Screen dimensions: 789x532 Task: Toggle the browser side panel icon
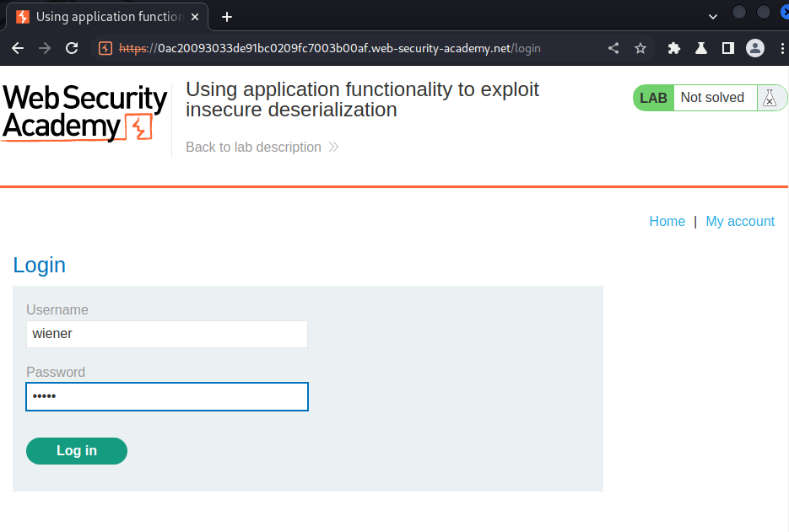click(x=727, y=48)
